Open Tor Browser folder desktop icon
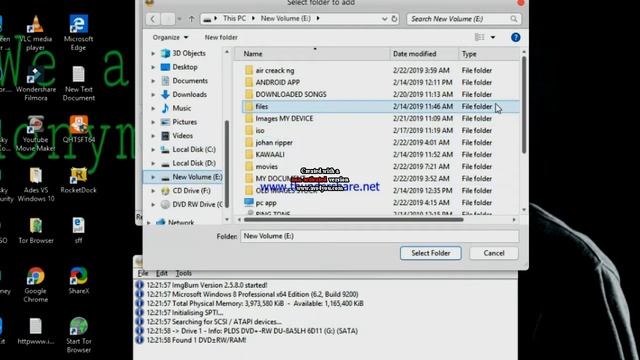This screenshot has height=360, width=640. 36,231
